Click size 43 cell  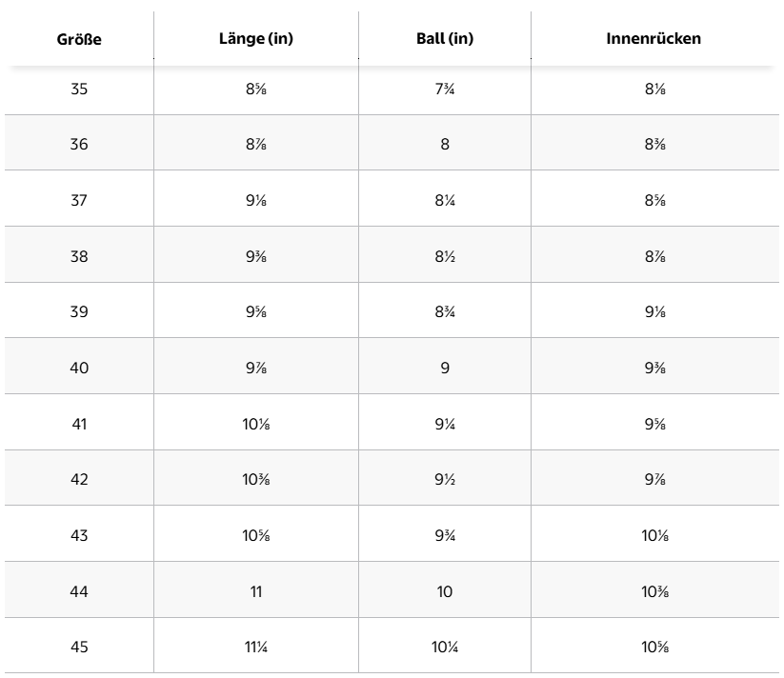pos(79,535)
